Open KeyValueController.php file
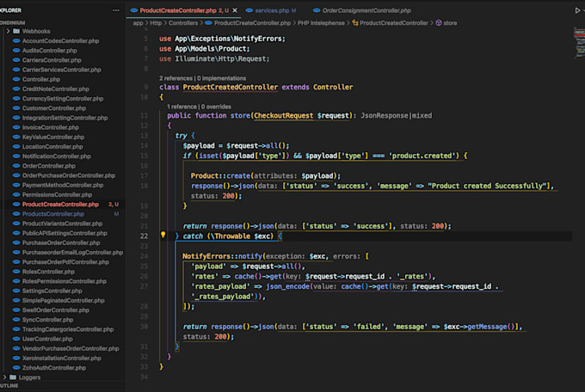This screenshot has width=585, height=392. point(53,138)
